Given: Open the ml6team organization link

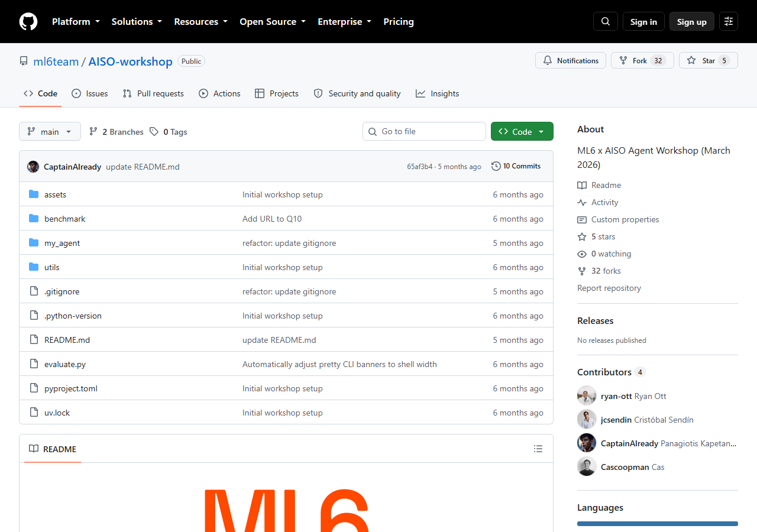Looking at the screenshot, I should [x=56, y=61].
